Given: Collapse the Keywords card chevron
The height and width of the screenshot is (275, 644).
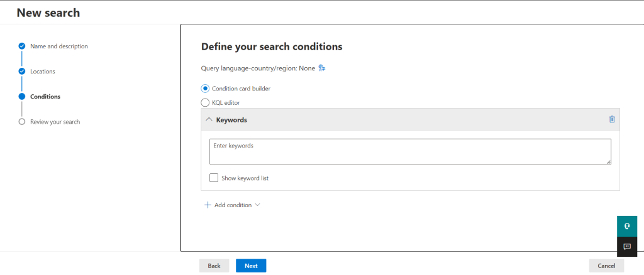Looking at the screenshot, I should (209, 120).
